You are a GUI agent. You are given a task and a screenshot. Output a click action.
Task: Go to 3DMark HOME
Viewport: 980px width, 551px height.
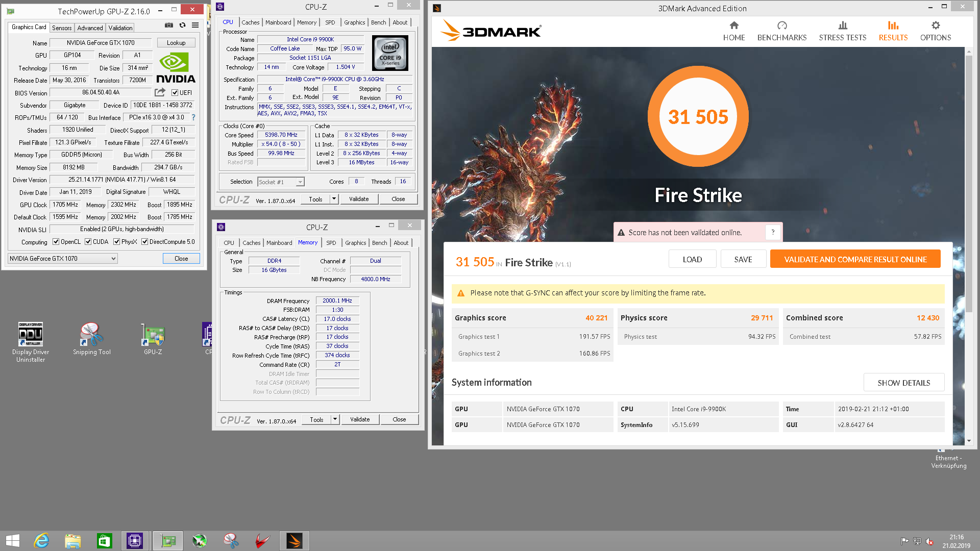[734, 31]
